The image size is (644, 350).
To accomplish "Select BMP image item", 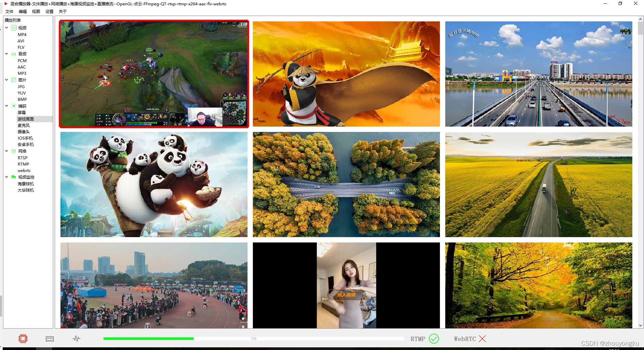I will coord(22,100).
